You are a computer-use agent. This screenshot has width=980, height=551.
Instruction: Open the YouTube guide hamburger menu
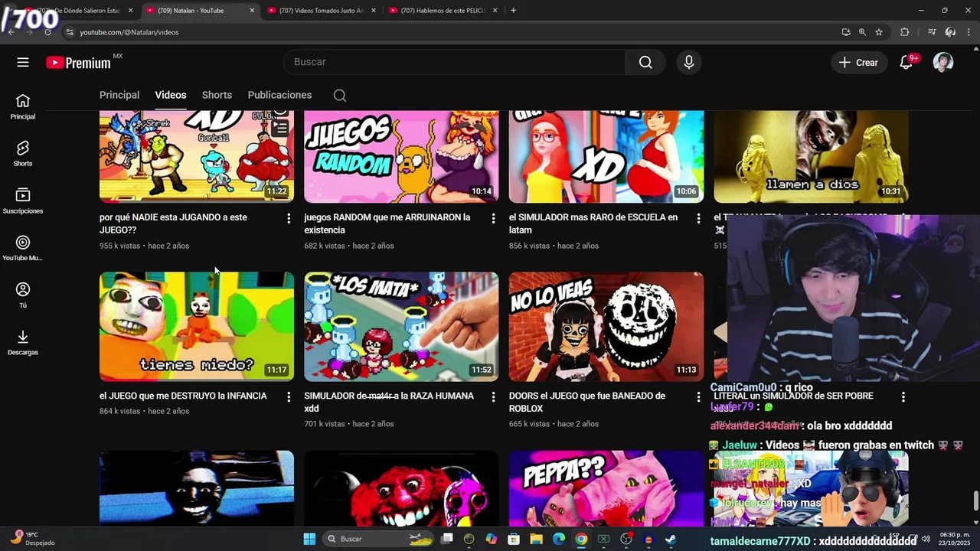[x=23, y=62]
